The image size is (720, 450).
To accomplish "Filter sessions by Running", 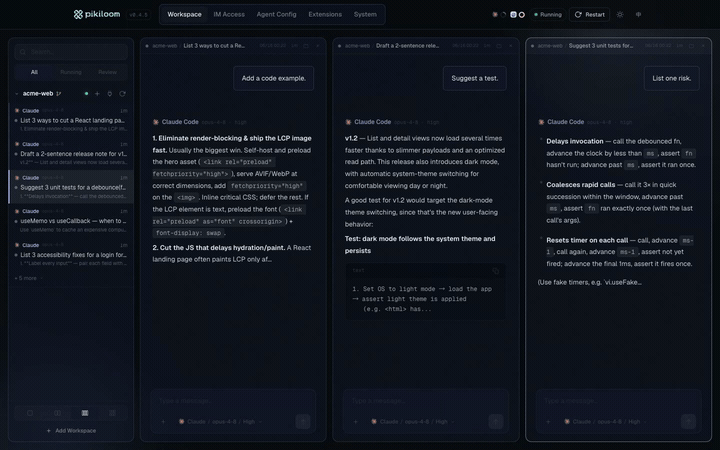I will click(x=71, y=72).
